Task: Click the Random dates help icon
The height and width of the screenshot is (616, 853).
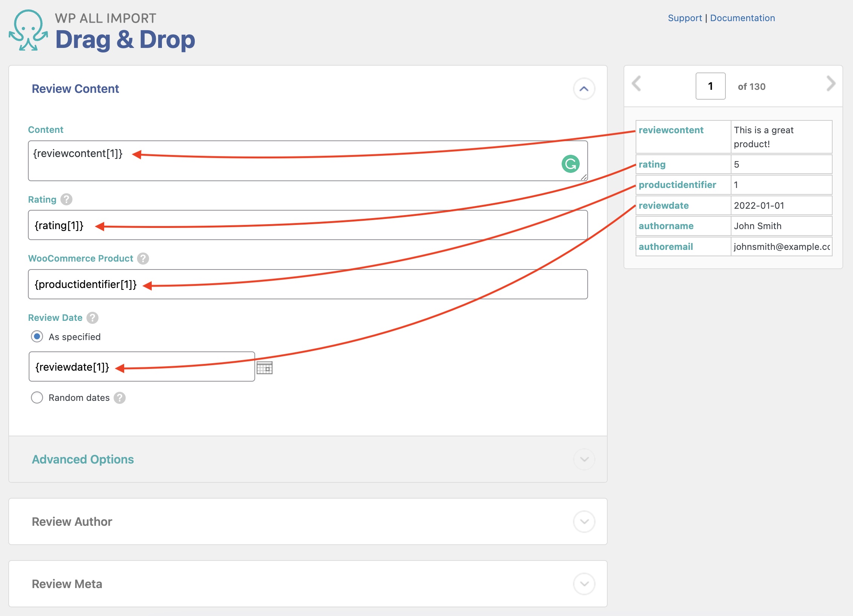Action: [x=120, y=398]
